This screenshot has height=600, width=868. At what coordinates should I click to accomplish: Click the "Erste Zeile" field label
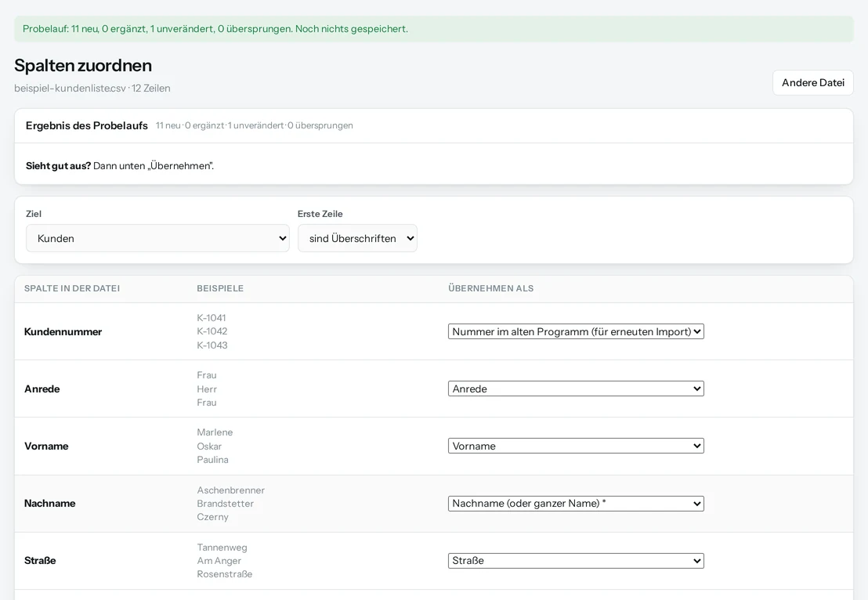(320, 214)
